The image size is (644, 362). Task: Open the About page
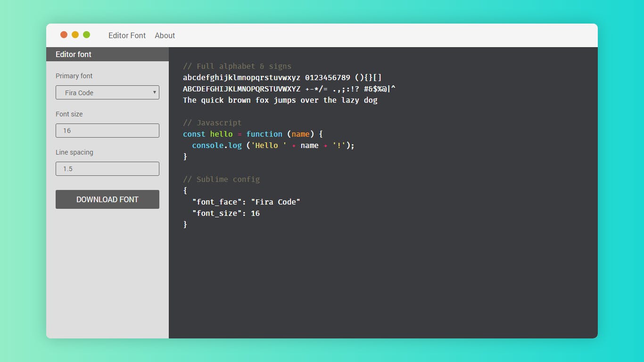pyautogui.click(x=165, y=35)
